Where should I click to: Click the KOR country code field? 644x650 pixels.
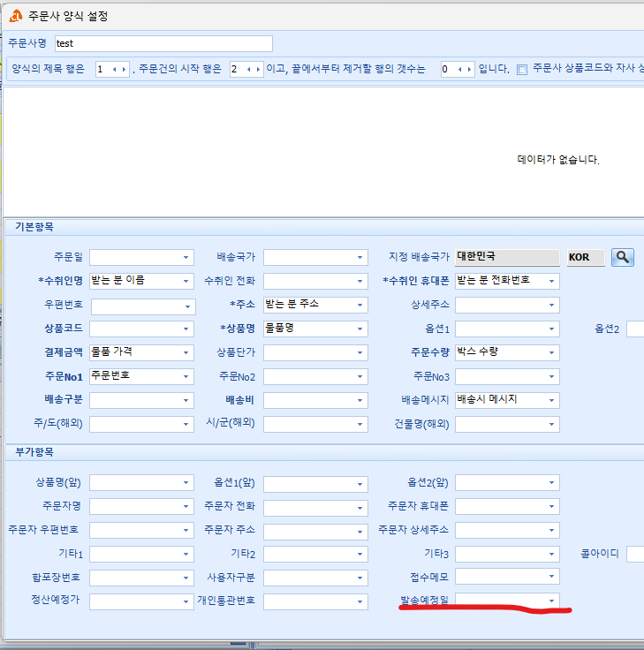586,257
